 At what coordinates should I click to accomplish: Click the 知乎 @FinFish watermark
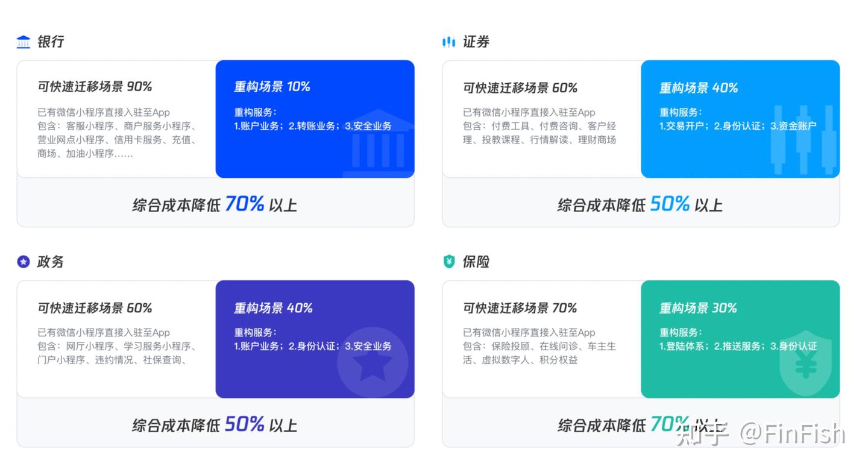click(761, 434)
